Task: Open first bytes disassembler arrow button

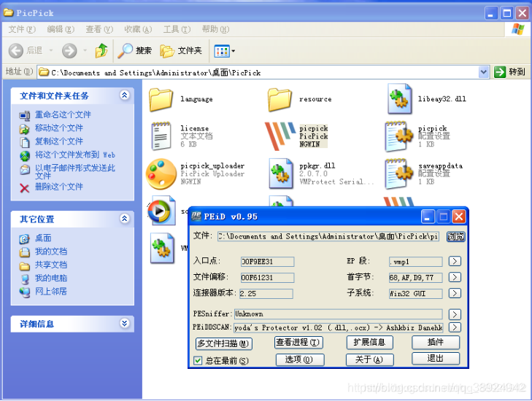Action: tap(455, 277)
